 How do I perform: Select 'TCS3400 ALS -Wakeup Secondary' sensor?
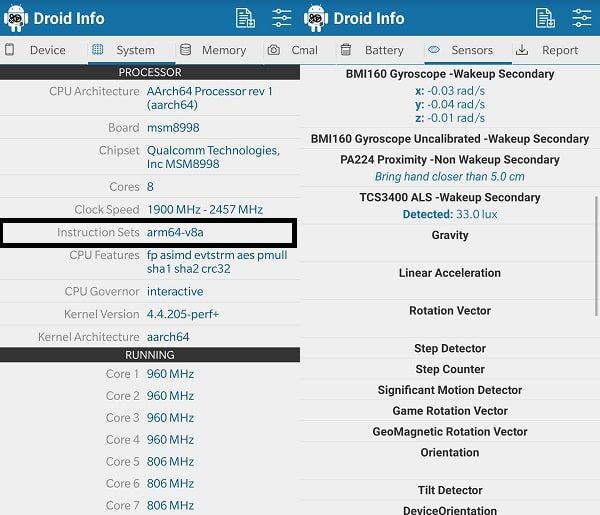450,197
